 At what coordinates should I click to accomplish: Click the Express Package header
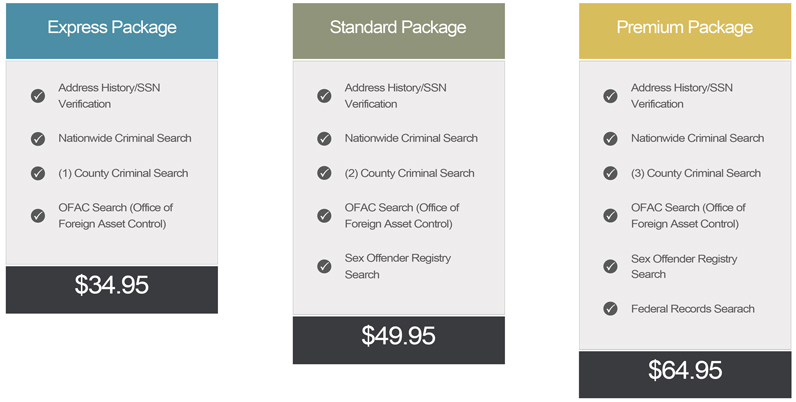pos(111,28)
